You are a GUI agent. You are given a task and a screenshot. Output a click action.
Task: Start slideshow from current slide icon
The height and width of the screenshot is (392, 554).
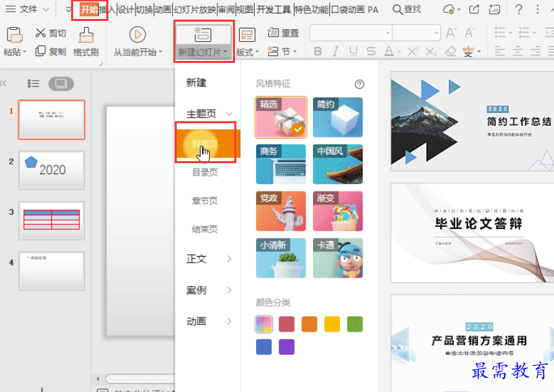137,35
